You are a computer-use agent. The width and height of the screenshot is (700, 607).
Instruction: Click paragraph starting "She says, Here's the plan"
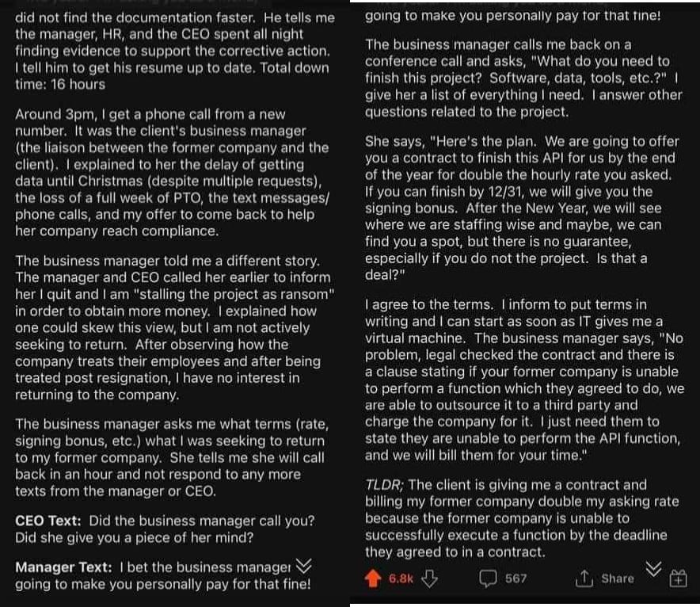coord(521,208)
